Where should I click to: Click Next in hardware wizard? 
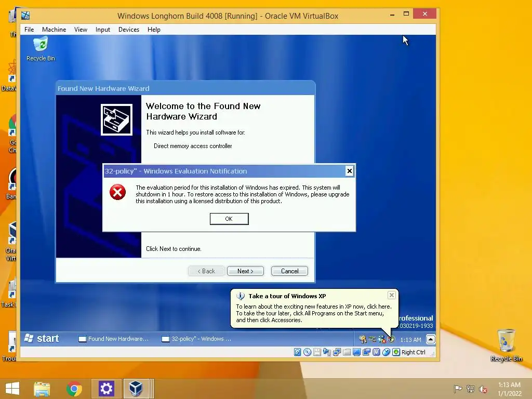[245, 271]
